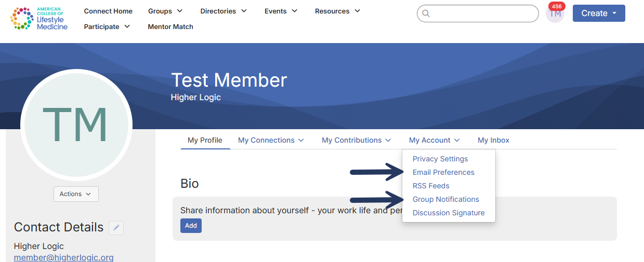This screenshot has height=262, width=644.
Task: Open the member@higherlogic.org email link
Action: click(63, 257)
